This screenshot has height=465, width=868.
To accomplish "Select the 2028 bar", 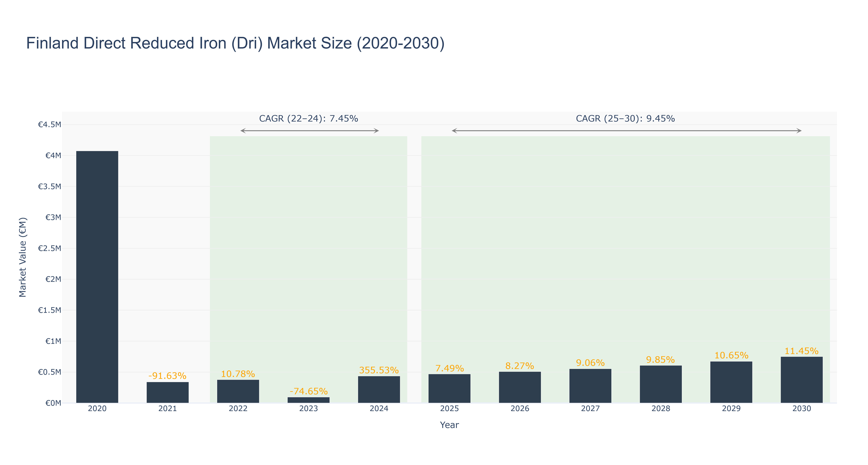I will 660,384.
